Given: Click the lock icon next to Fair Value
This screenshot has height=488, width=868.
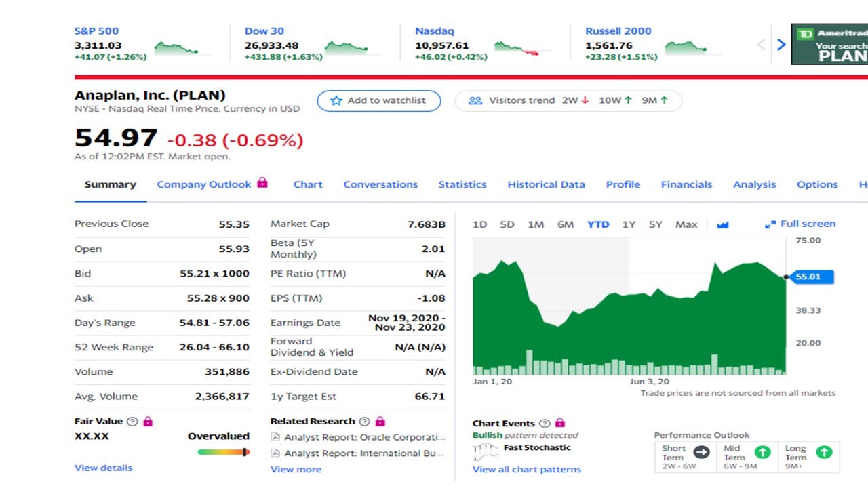Looking at the screenshot, I should (x=148, y=422).
